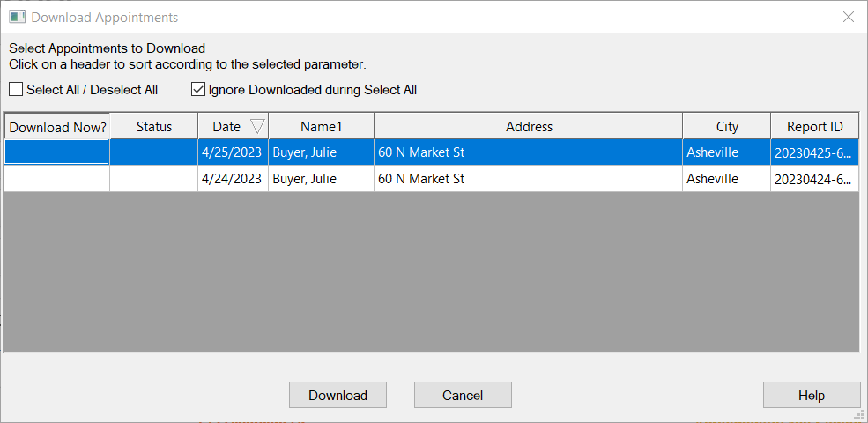Uncheck Ignore Downloaded during Select All
This screenshot has width=868, height=423.
(198, 90)
